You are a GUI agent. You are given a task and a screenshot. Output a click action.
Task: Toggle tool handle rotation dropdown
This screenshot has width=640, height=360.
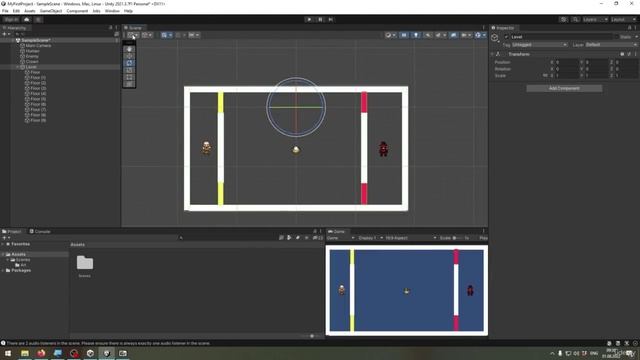coord(147,35)
